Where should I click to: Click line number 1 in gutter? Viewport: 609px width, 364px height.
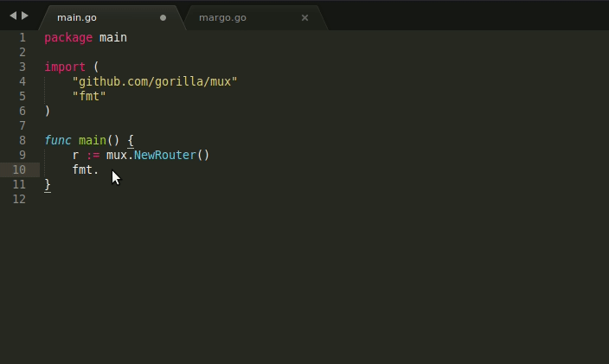click(22, 38)
